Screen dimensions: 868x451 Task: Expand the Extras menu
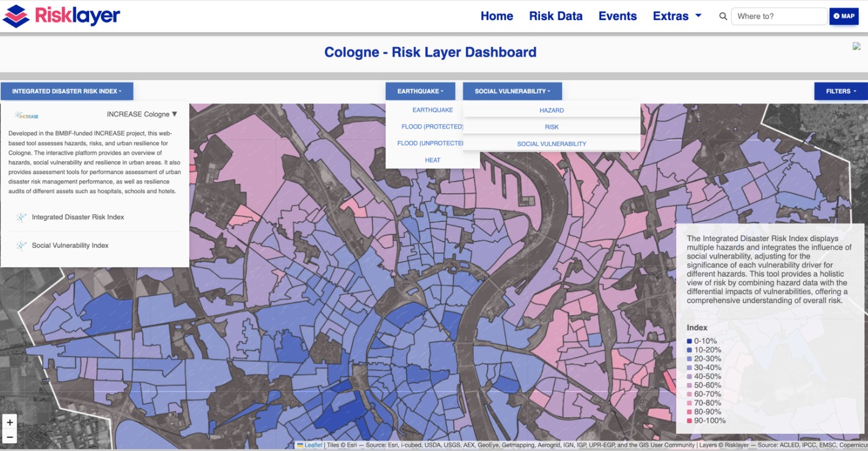click(677, 16)
